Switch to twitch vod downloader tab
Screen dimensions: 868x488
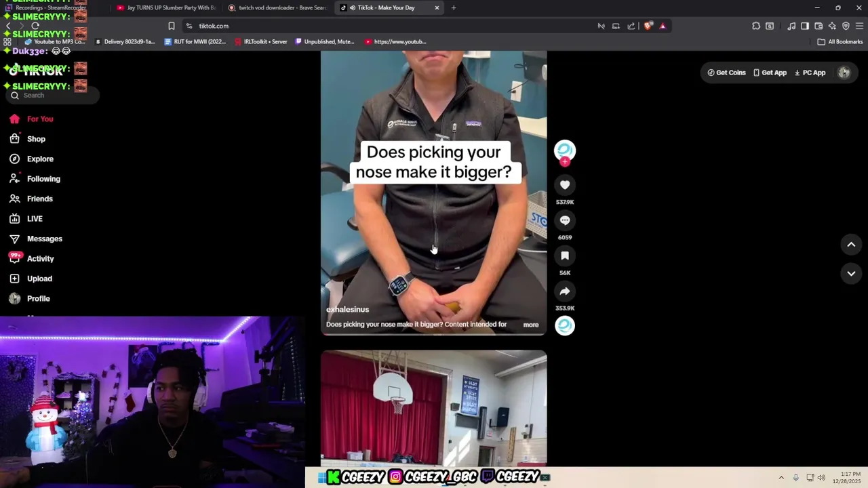click(x=277, y=7)
